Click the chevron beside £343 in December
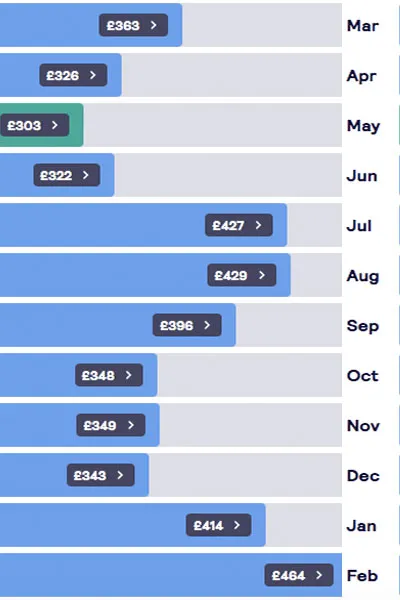Image resolution: width=400 pixels, height=600 pixels. (120, 475)
